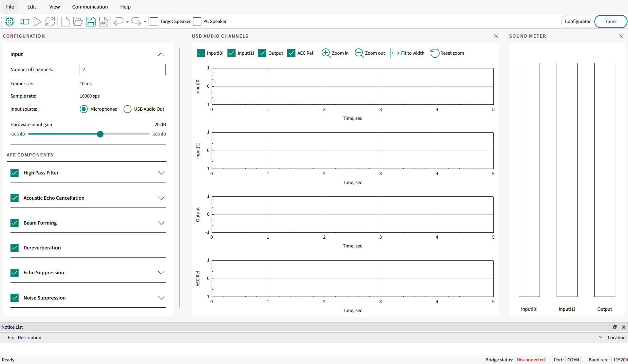Uncheck the AEC Ref channel checkbox
Image resolution: width=628 pixels, height=364 pixels.
click(291, 53)
